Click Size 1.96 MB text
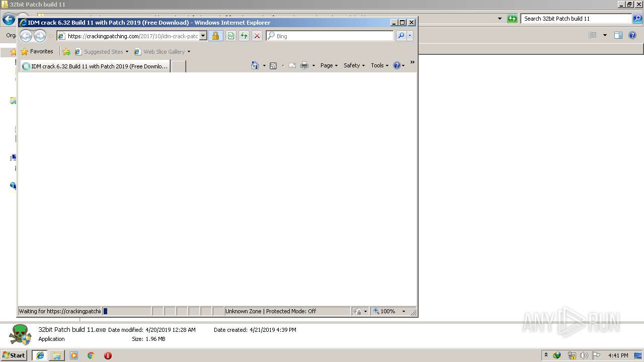 click(x=148, y=339)
